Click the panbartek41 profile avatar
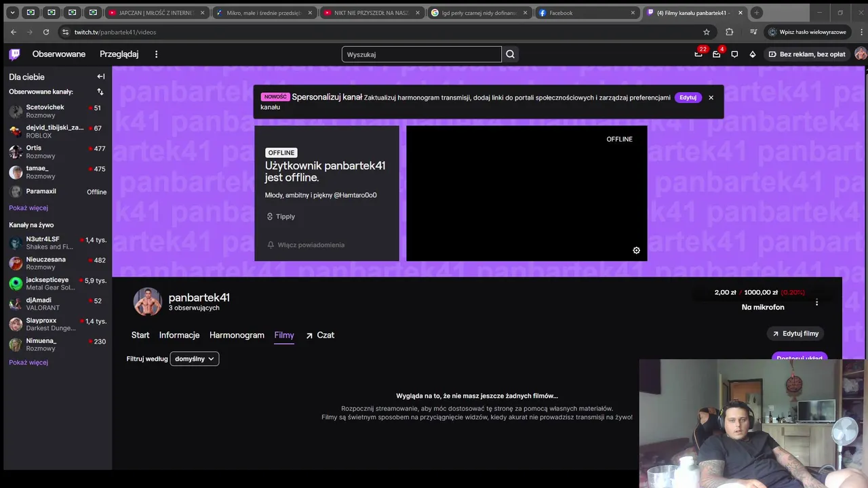Screen dimensions: 868x488 coord(147,302)
